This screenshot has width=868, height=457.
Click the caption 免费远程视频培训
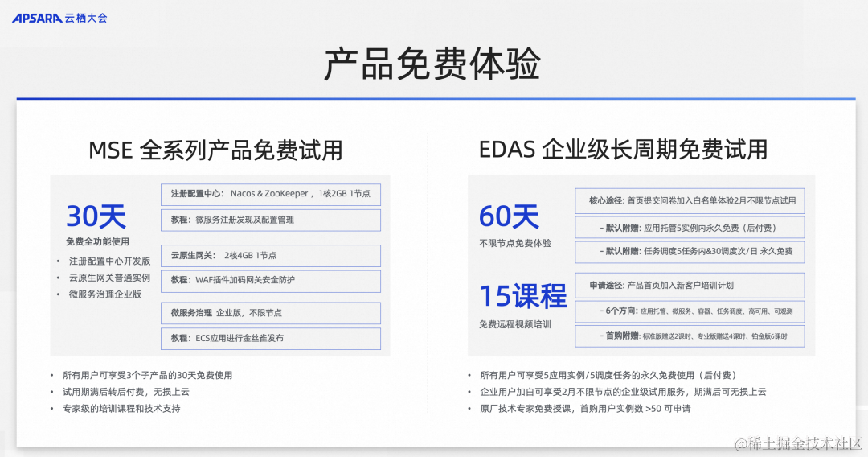(515, 324)
